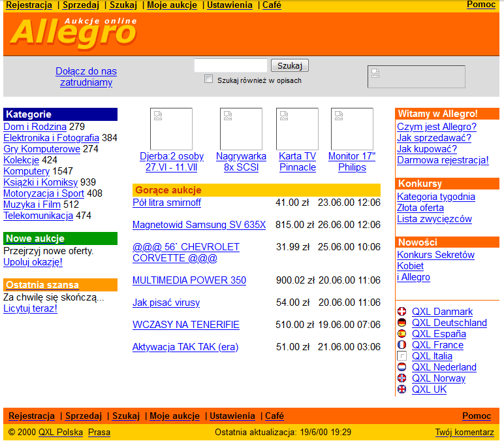Open Sprzedaj in the top menu
Image resolution: width=504 pixels, height=443 pixels.
tap(81, 5)
